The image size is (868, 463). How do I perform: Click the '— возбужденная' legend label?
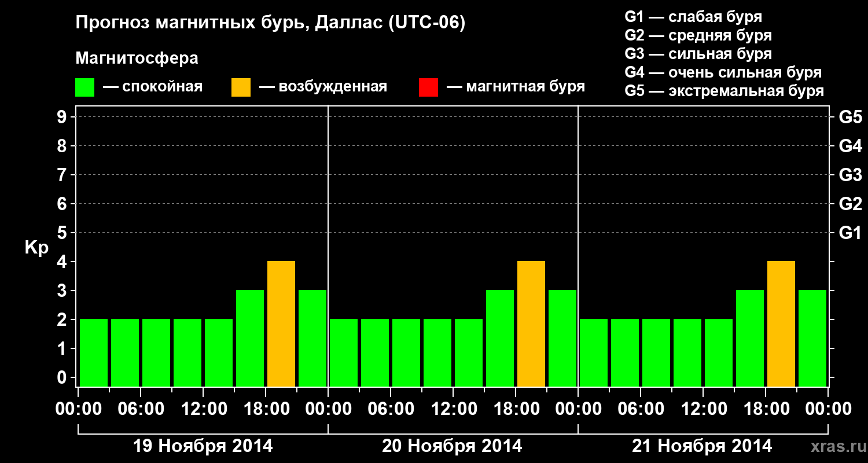(x=323, y=87)
